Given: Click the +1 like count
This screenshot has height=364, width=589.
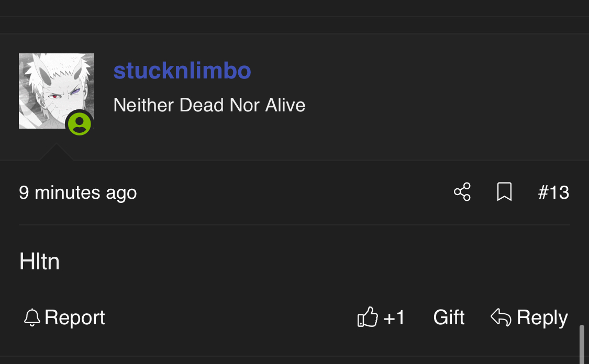Looking at the screenshot, I should point(394,317).
